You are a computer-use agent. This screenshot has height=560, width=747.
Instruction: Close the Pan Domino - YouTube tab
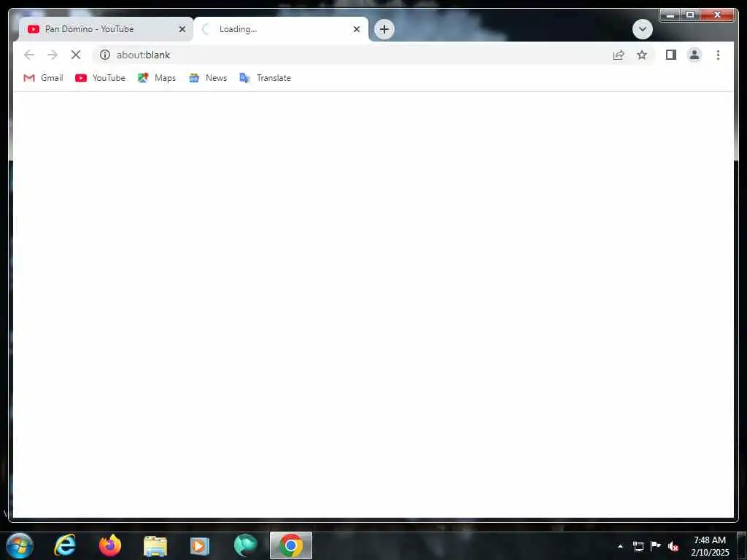click(x=182, y=29)
